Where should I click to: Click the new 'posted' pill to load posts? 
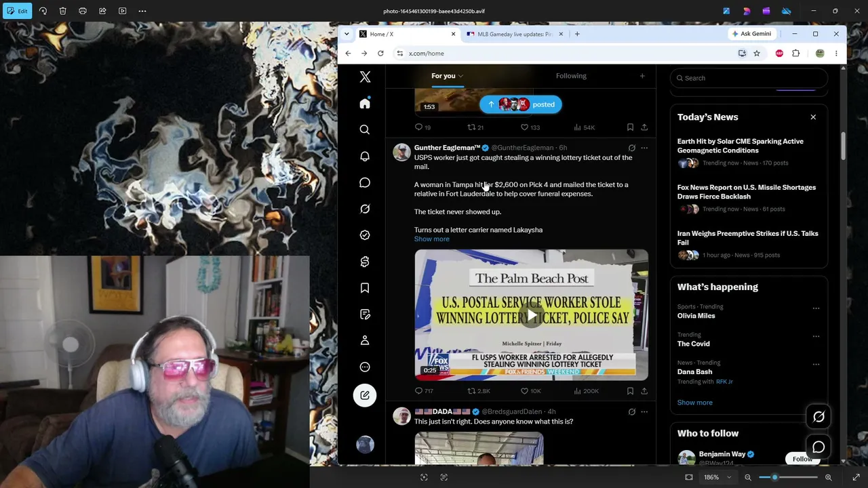tap(521, 104)
